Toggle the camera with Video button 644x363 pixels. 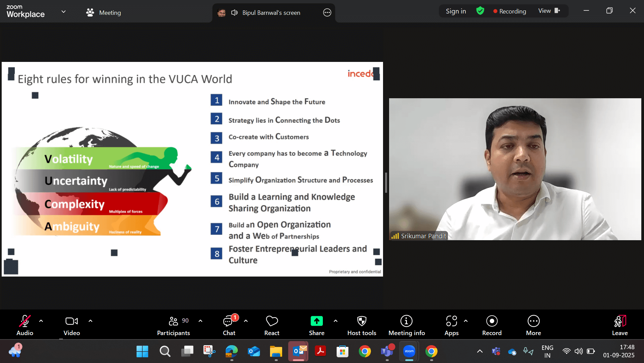(72, 325)
